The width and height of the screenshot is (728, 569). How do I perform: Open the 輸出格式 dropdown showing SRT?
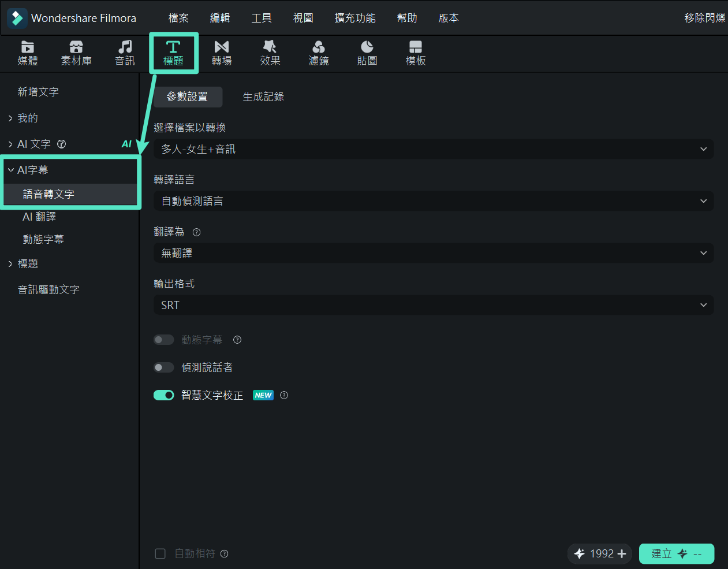coord(434,305)
